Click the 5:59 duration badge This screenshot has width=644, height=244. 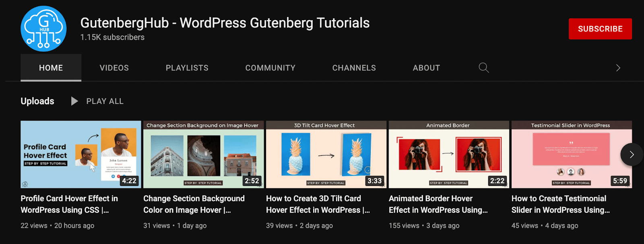coord(620,181)
